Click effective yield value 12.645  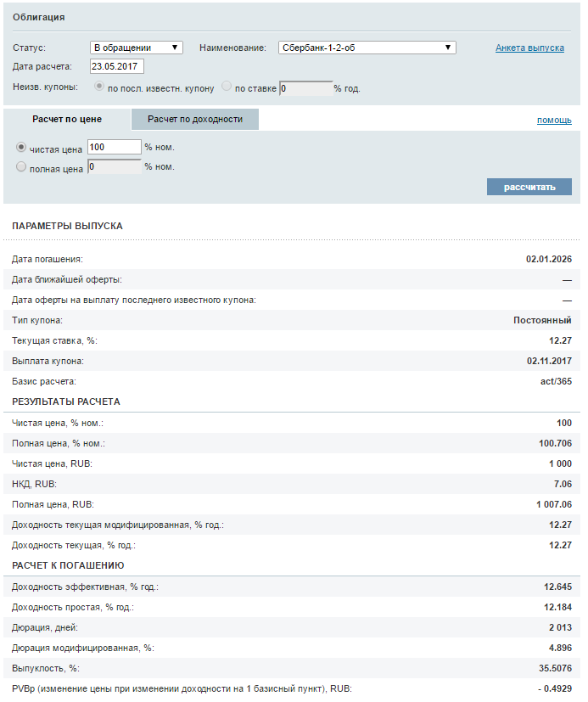click(557, 587)
